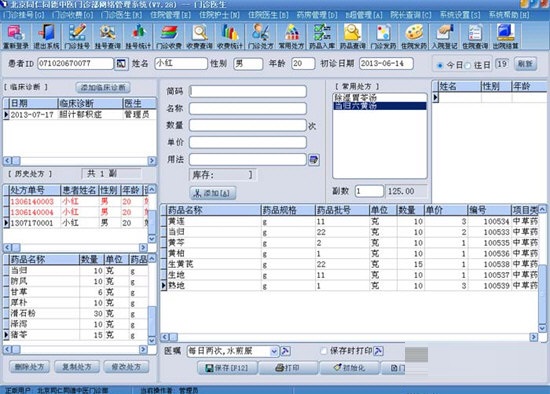The width and height of the screenshot is (550, 394).
Task: Open the 系统设置[S] menu
Action: 460,15
